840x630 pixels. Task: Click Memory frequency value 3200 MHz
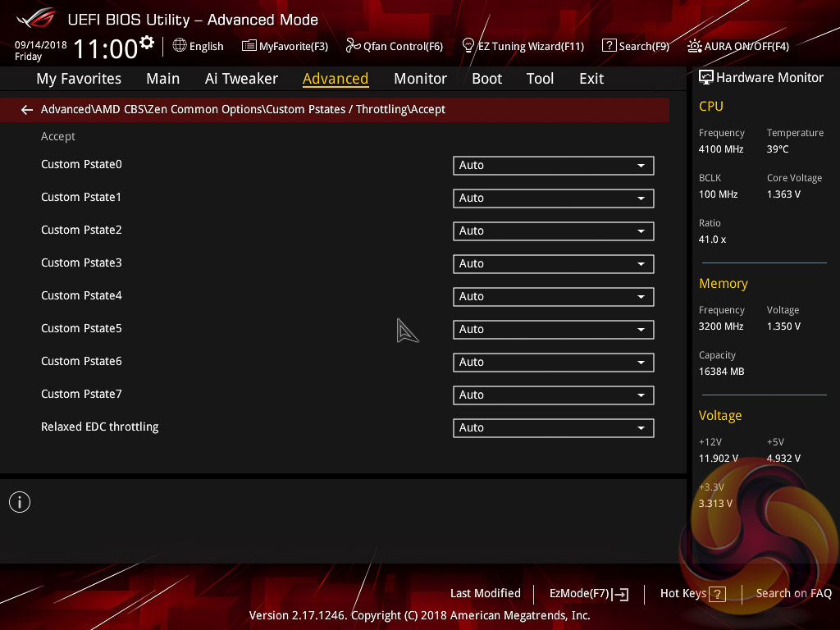(x=721, y=326)
